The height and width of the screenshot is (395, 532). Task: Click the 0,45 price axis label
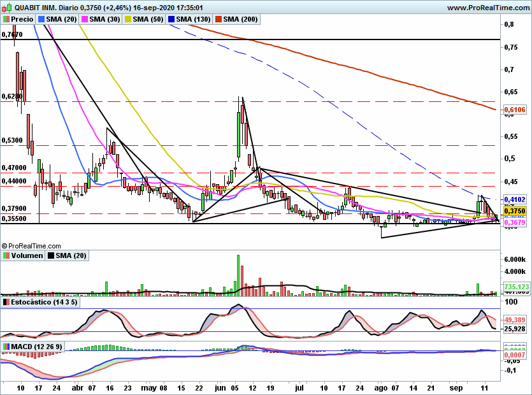(x=511, y=182)
